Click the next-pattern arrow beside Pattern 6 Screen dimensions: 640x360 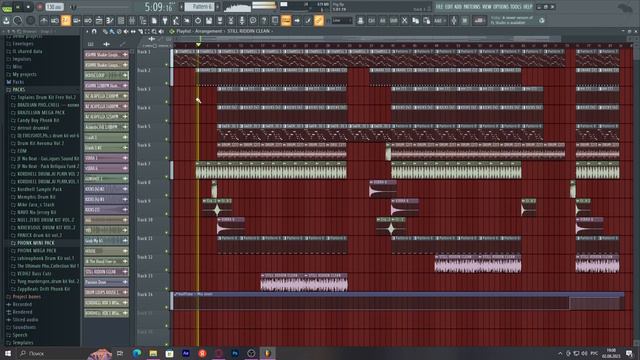pos(218,7)
